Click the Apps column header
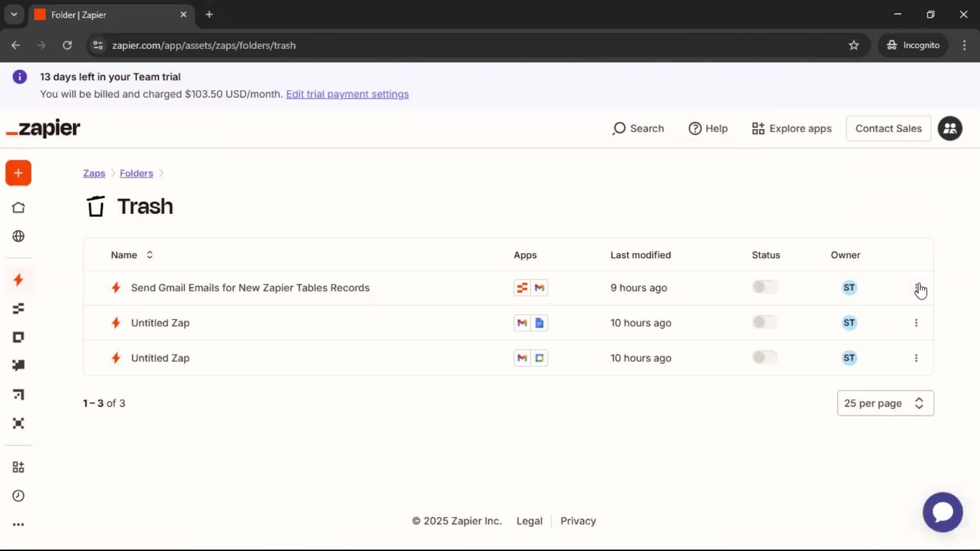980x551 pixels. tap(525, 255)
